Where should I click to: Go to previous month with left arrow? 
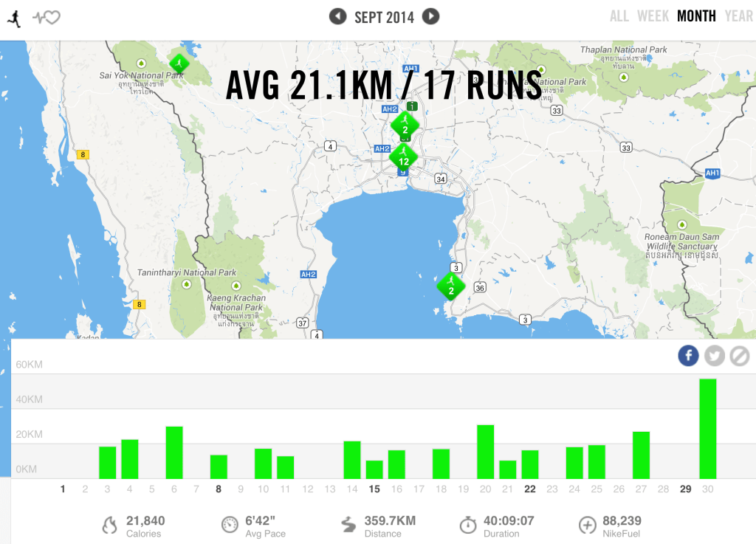[337, 16]
